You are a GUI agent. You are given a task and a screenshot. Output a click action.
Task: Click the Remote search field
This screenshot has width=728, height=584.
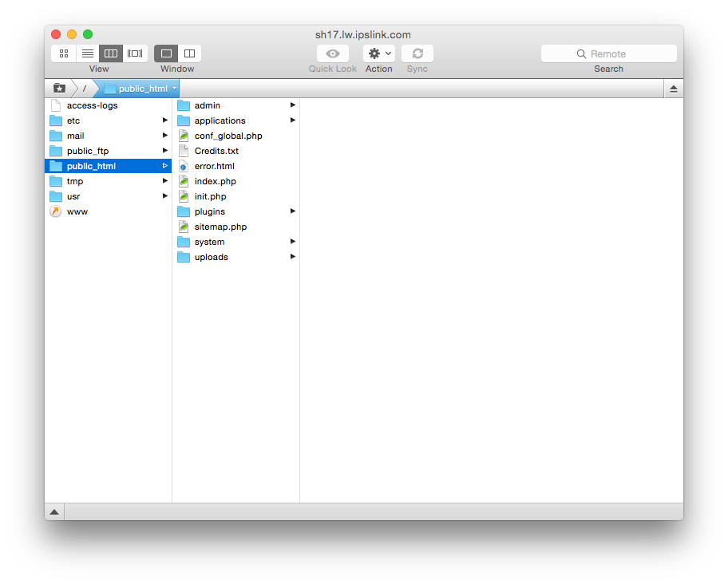[x=608, y=53]
